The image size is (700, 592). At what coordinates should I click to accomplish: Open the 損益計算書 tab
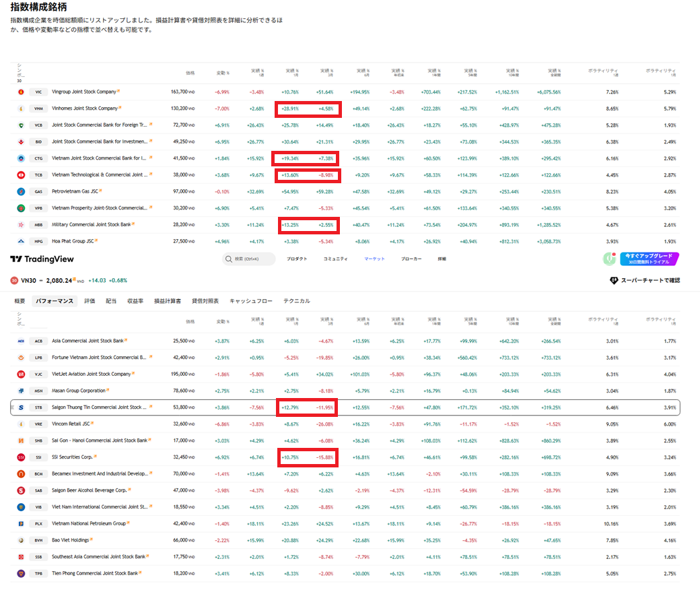point(168,301)
